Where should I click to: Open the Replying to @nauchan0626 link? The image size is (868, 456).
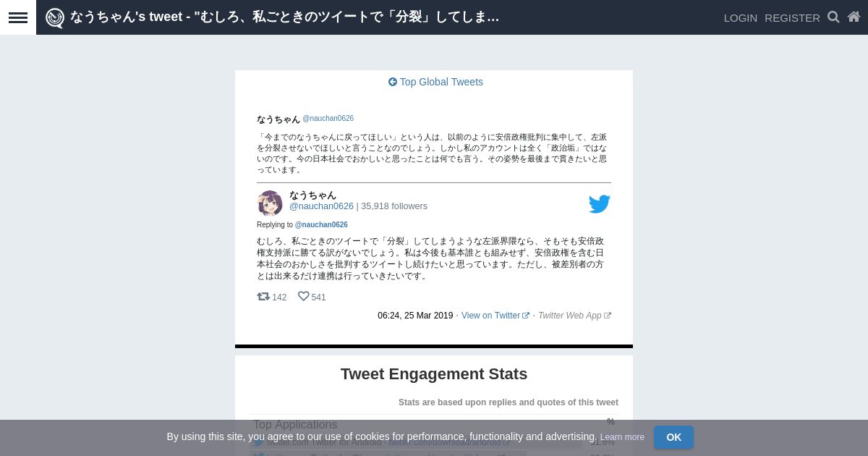pyautogui.click(x=321, y=225)
